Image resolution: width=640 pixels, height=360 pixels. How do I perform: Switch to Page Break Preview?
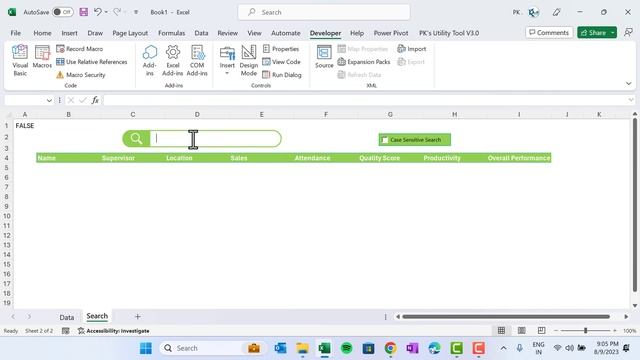[x=541, y=331]
